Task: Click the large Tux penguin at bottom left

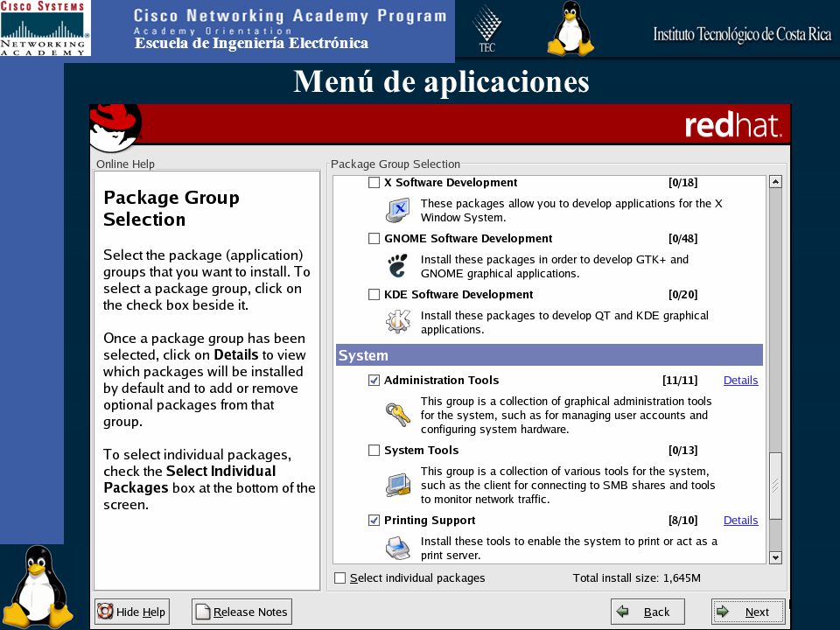Action: click(37, 586)
